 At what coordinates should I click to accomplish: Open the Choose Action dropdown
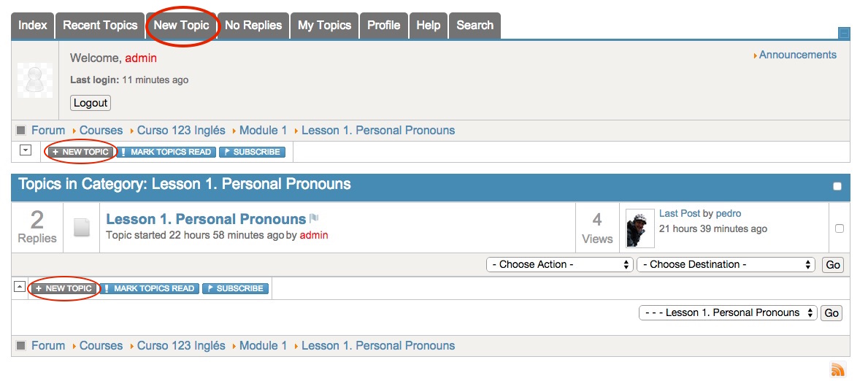pos(559,264)
